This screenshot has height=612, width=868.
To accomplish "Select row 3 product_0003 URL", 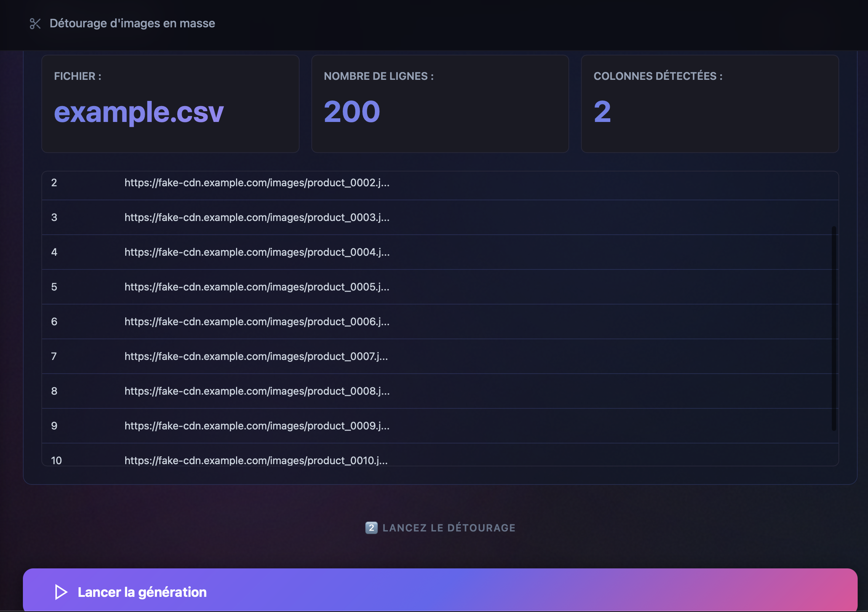I will tap(257, 218).
